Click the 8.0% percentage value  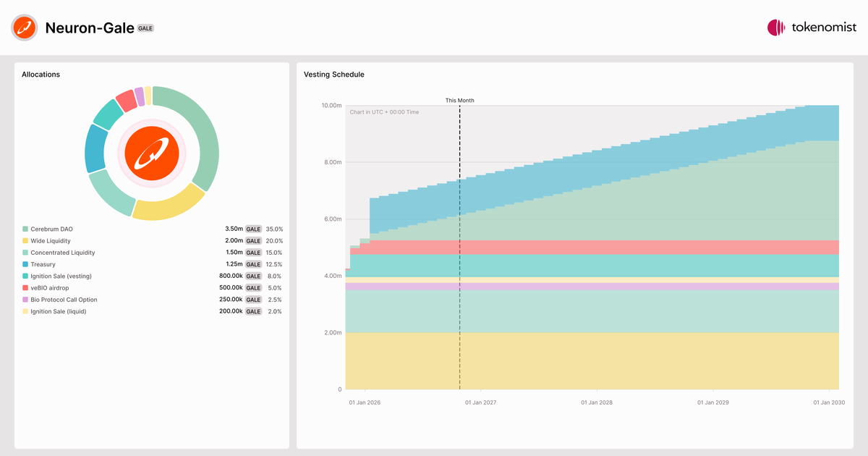(x=275, y=276)
